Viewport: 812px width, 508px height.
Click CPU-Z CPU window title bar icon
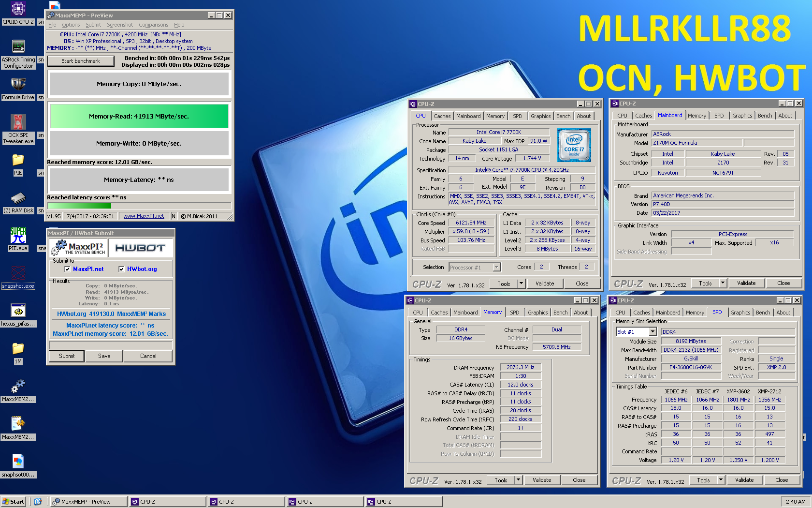(413, 104)
